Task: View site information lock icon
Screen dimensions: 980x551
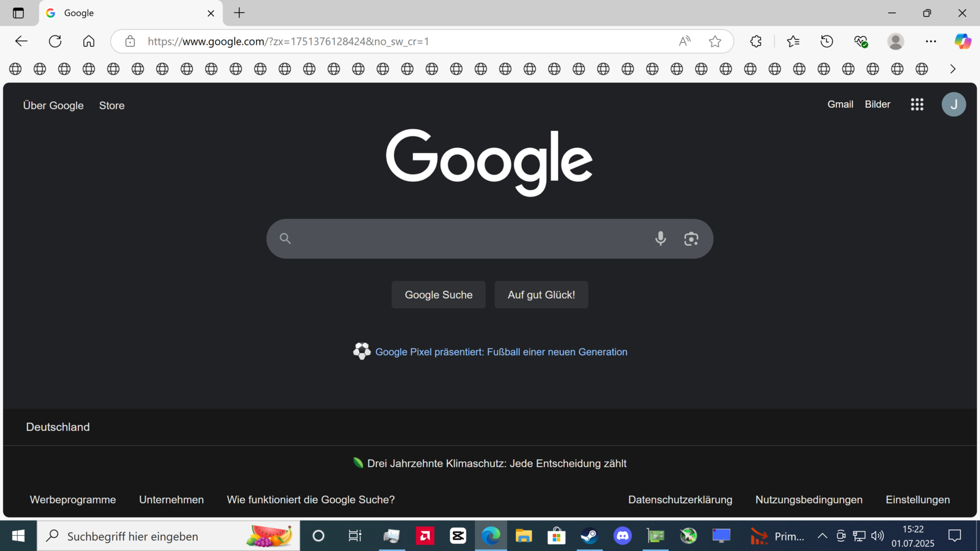Action: pos(130,41)
